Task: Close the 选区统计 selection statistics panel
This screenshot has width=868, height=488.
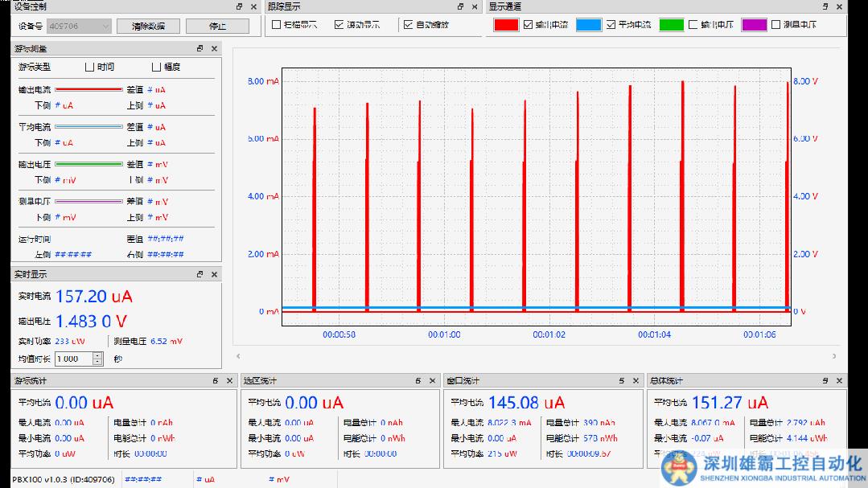Action: (x=433, y=381)
